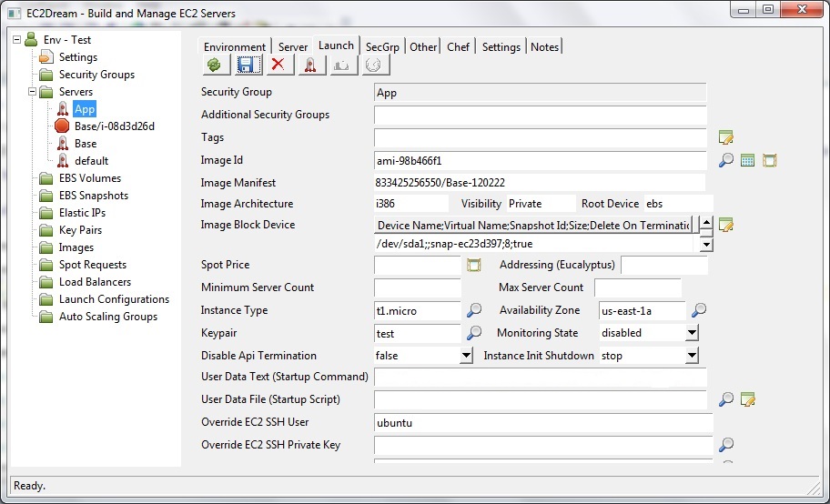Select the Base server tree item

tap(86, 144)
